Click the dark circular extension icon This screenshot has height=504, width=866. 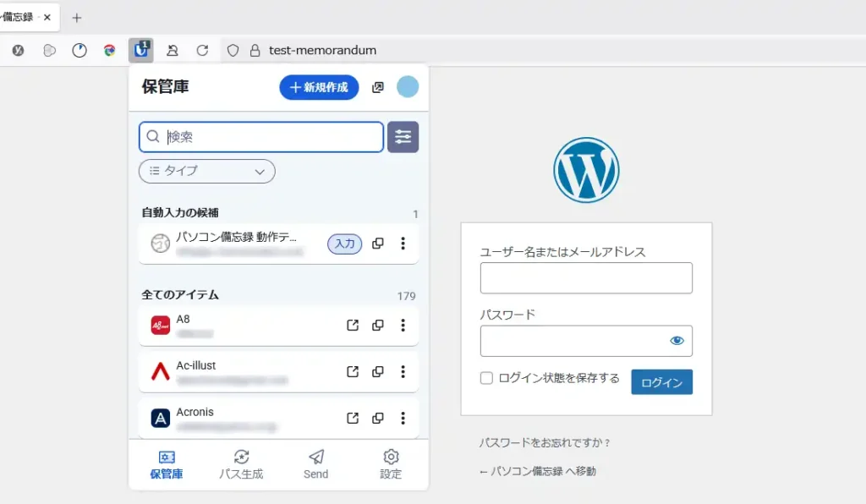click(19, 50)
